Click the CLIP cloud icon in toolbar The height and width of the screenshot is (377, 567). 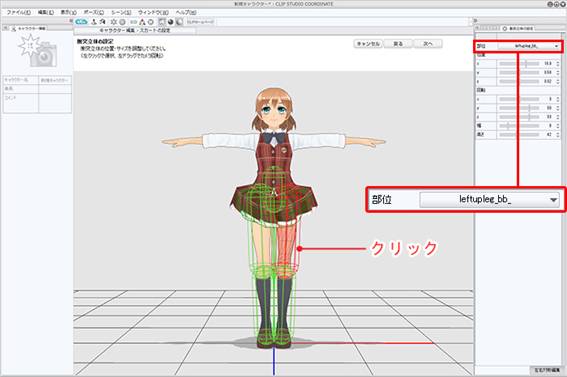82,22
